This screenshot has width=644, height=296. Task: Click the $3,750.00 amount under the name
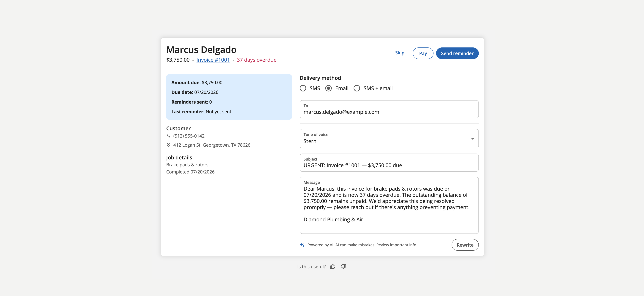(x=178, y=60)
